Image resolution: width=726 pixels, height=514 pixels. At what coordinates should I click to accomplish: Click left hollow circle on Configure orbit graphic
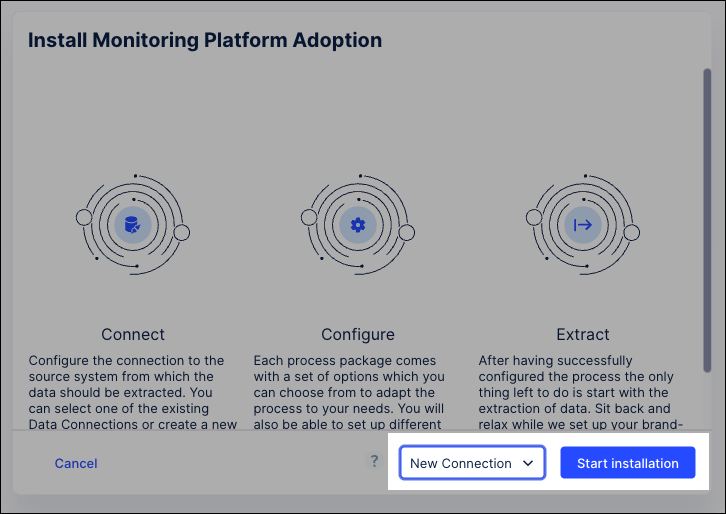pos(309,217)
